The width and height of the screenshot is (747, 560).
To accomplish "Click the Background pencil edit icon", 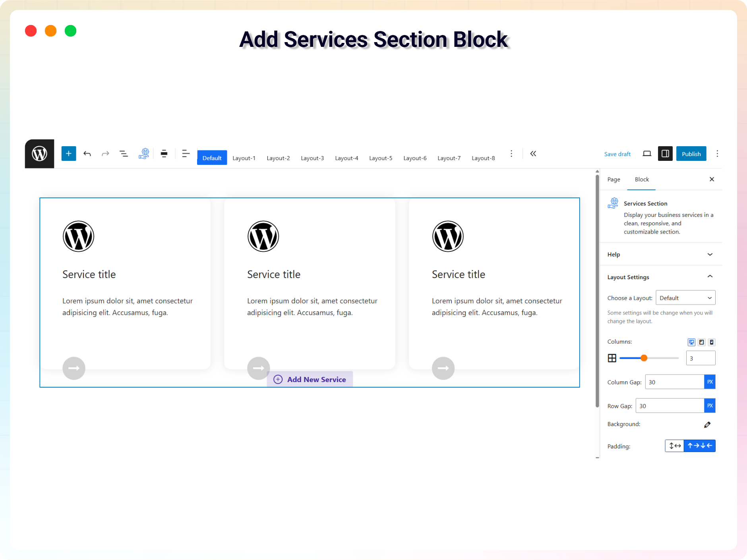I will click(707, 425).
